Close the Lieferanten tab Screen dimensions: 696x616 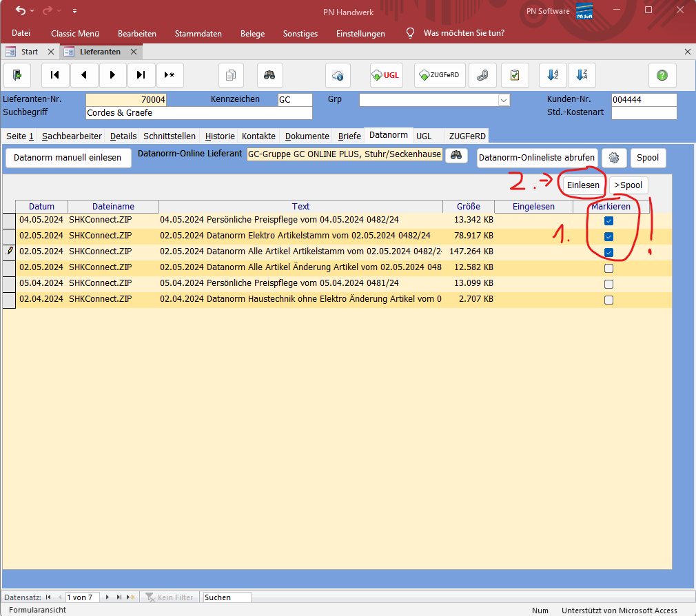click(134, 52)
